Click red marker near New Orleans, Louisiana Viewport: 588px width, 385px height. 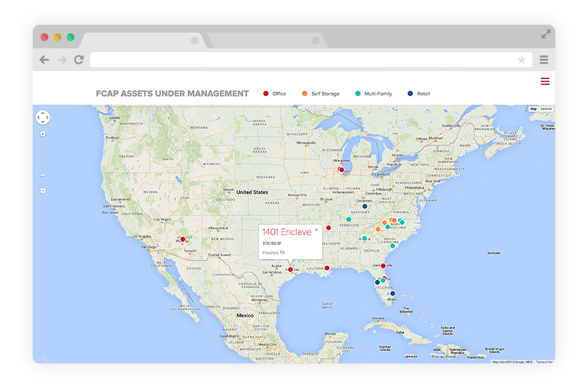click(x=327, y=268)
